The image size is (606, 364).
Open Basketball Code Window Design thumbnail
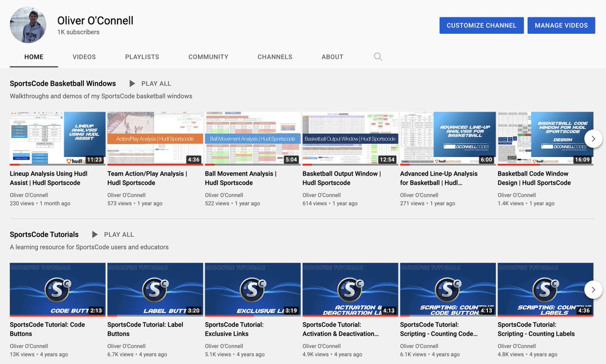pos(545,139)
